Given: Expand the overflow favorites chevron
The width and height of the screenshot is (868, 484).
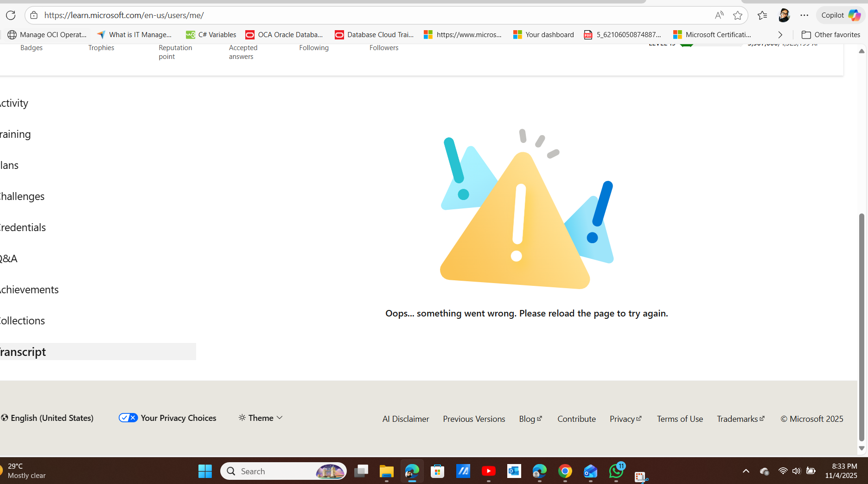Looking at the screenshot, I should (780, 35).
